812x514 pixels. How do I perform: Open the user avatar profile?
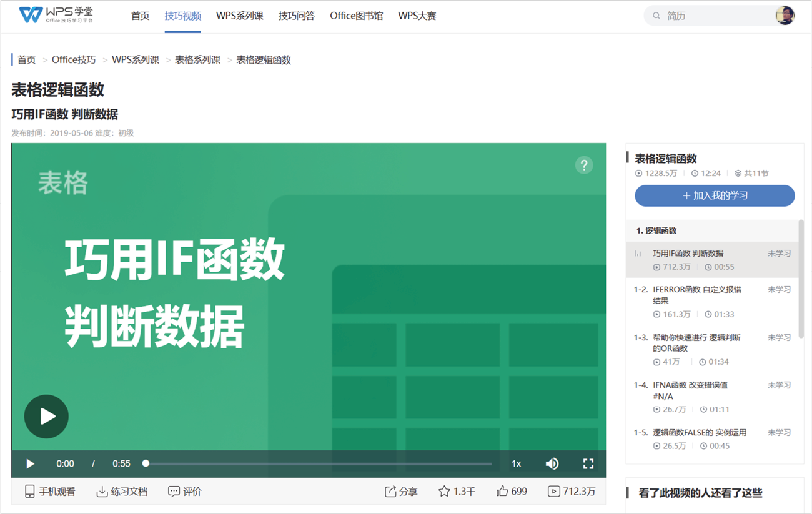785,16
